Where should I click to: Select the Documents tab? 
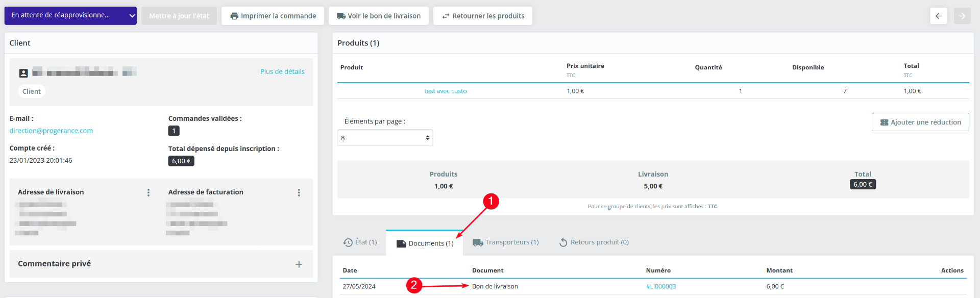(425, 243)
